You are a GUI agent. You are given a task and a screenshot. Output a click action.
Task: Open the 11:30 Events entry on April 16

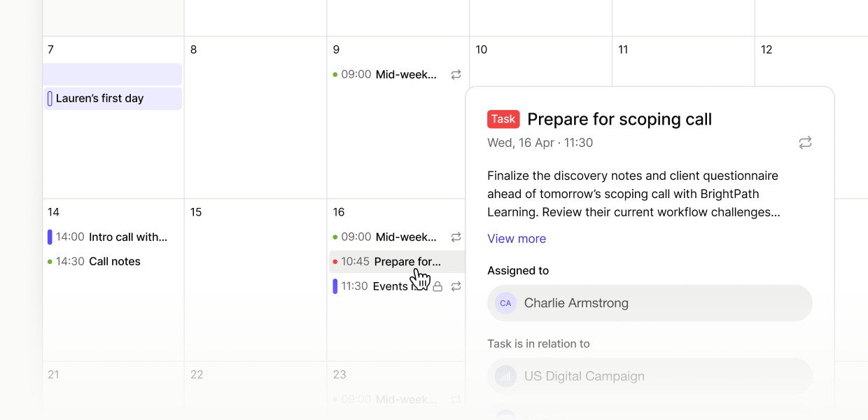click(385, 286)
